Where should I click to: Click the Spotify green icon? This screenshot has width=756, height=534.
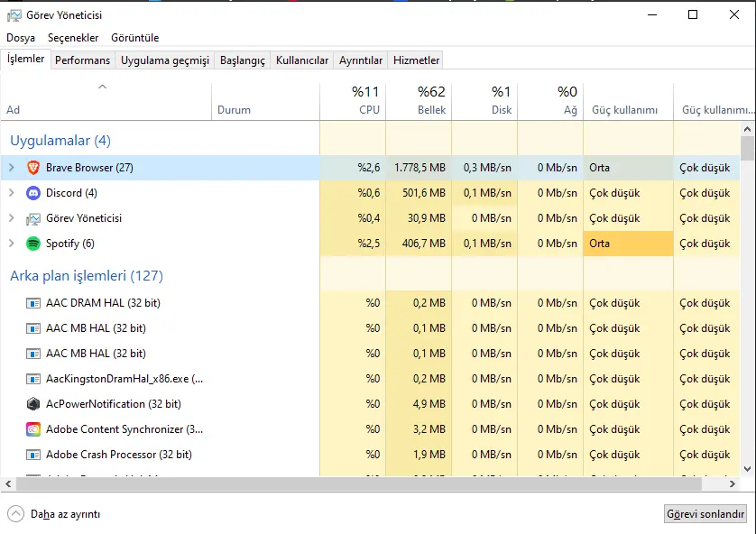(x=33, y=244)
